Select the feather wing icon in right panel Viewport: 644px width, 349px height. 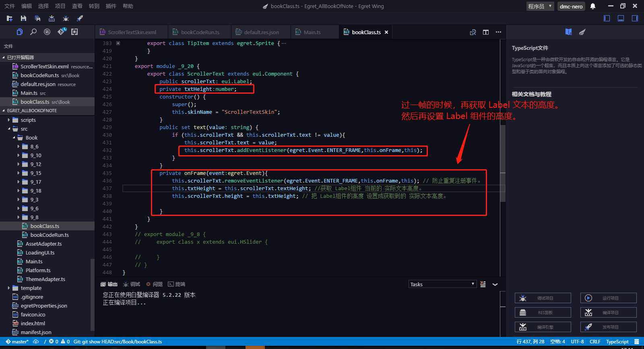[x=582, y=32]
